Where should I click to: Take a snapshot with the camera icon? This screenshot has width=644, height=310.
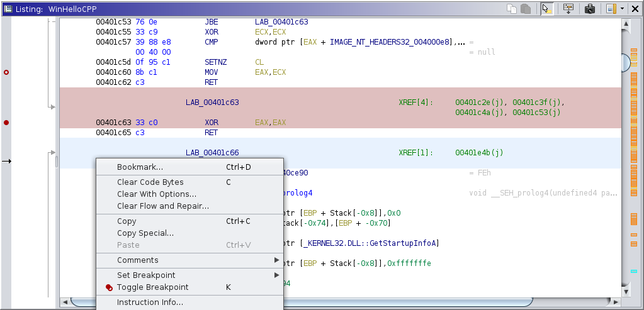[590, 9]
